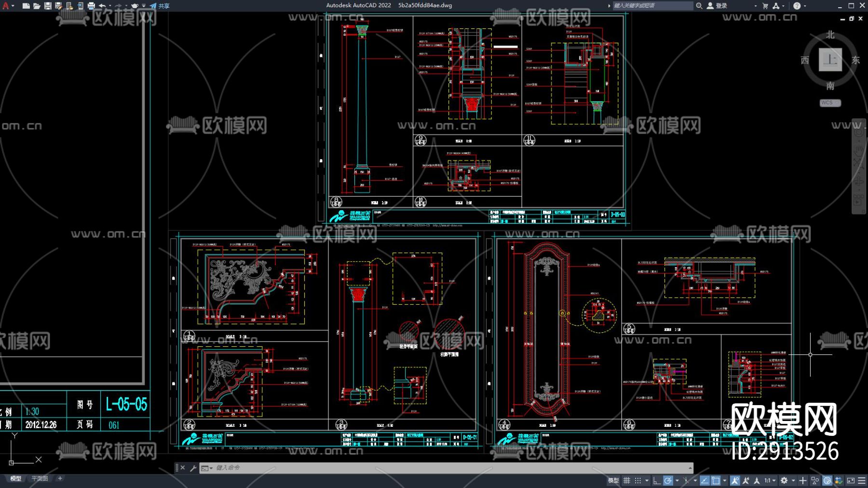This screenshot has height=488, width=868.
Task: Open the 1:1 annotation scale dropdown
Action: [770, 481]
